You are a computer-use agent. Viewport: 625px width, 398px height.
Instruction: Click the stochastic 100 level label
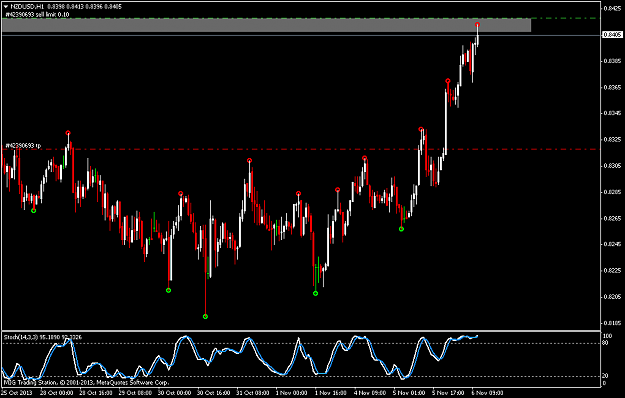click(x=608, y=336)
